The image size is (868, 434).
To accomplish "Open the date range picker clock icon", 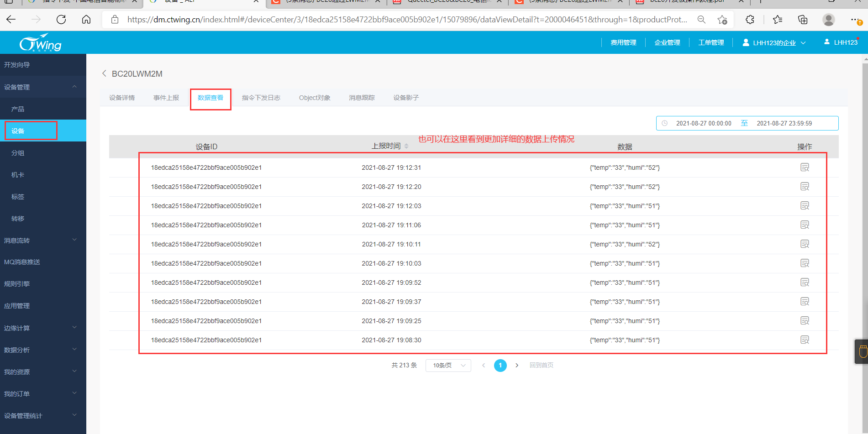I will click(665, 123).
